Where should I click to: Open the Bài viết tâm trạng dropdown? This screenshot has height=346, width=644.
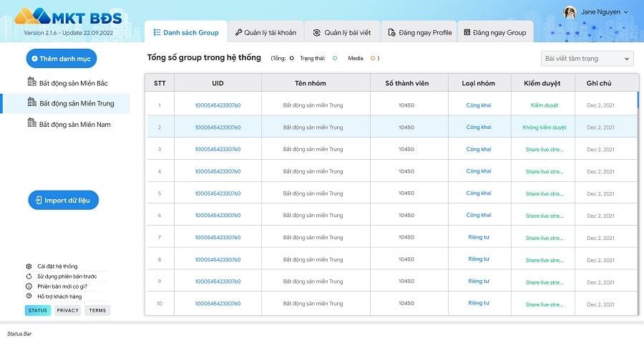tap(587, 58)
